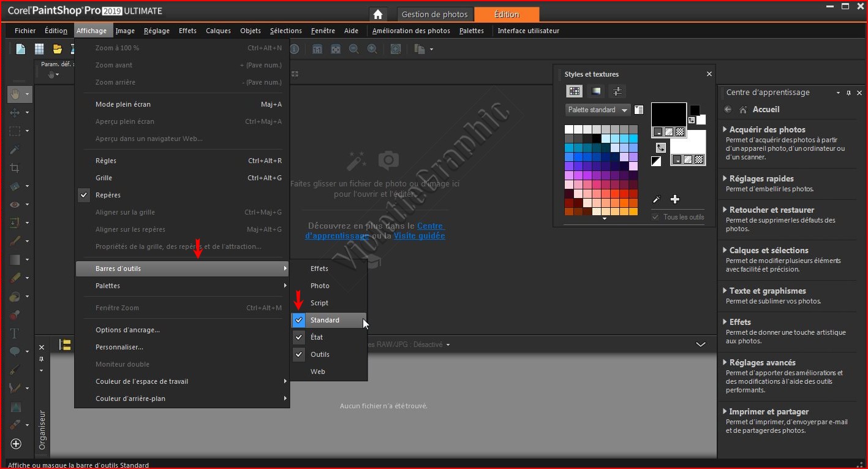Click the new image file icon
This screenshot has width=868, height=469.
pos(21,49)
